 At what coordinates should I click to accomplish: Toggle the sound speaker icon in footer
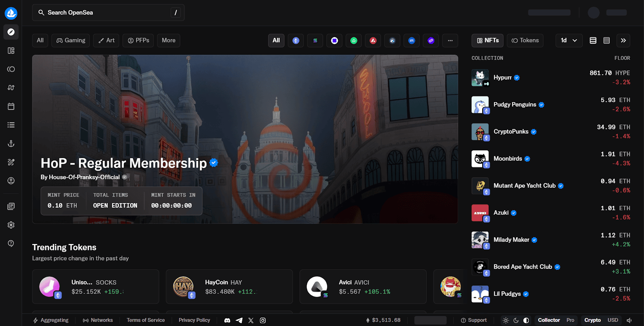point(629,320)
